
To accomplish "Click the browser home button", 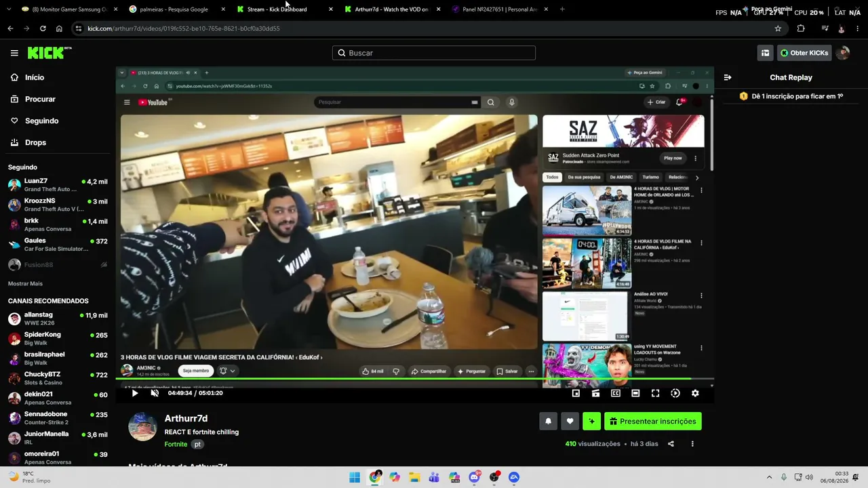I will 59,28.
